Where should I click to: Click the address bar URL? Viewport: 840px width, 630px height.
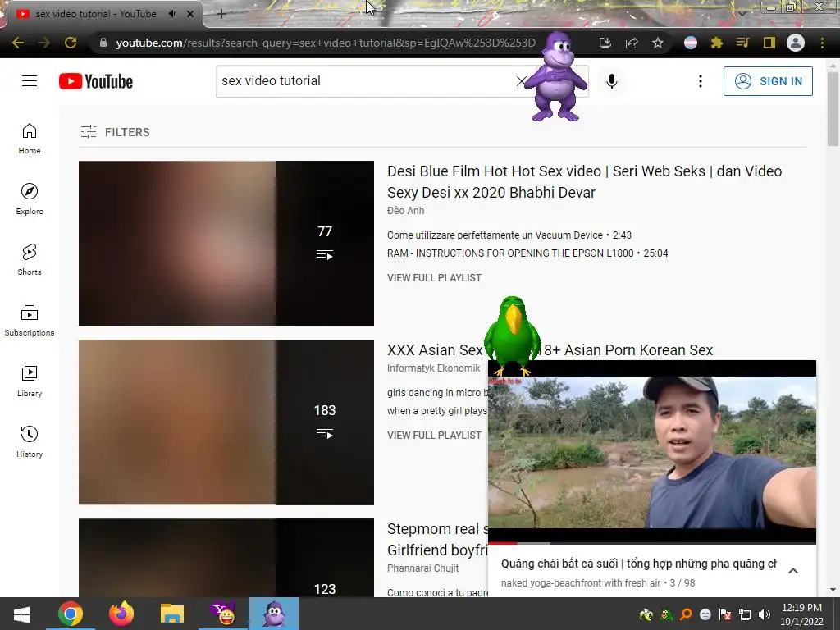pyautogui.click(x=326, y=43)
